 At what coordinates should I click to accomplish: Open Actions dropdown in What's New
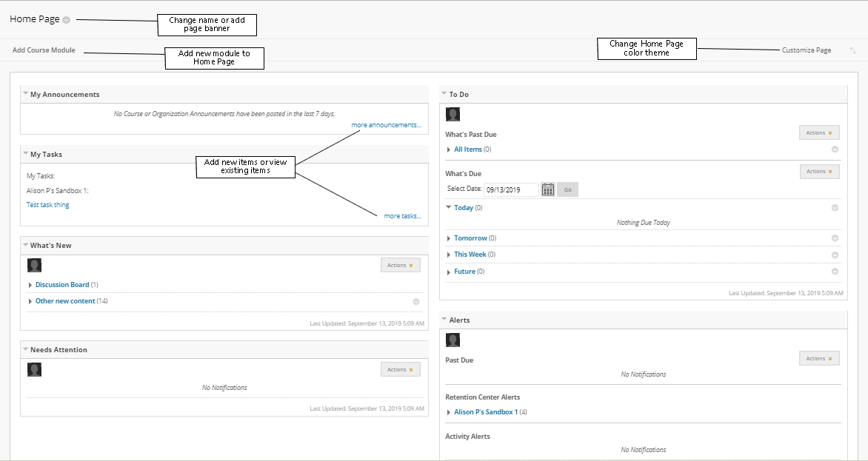(401, 265)
